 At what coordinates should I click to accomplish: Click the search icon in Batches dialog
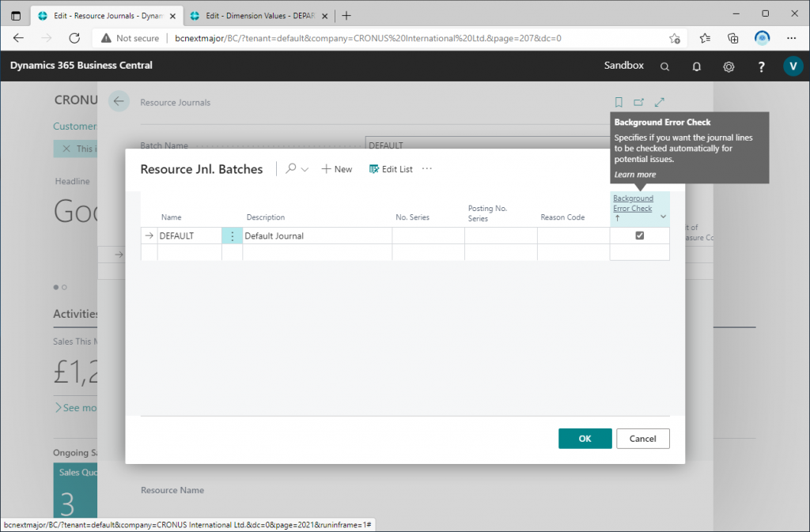pyautogui.click(x=291, y=168)
